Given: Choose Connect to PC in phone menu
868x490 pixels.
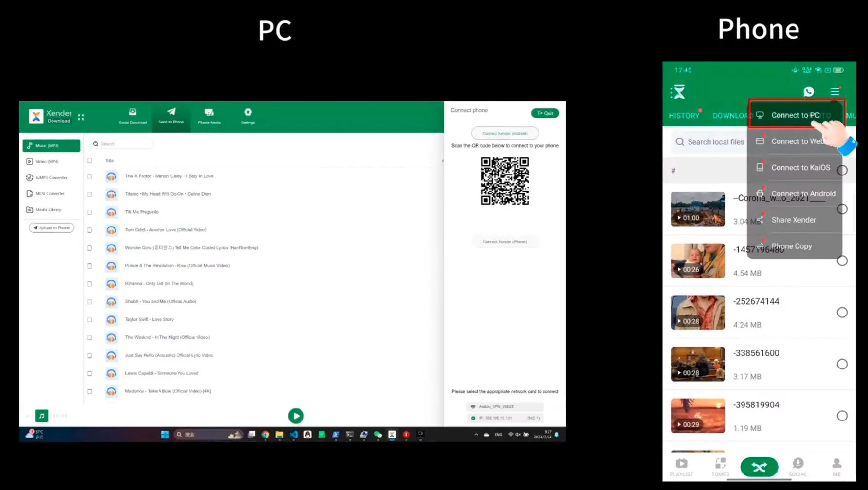Looking at the screenshot, I should coord(795,115).
